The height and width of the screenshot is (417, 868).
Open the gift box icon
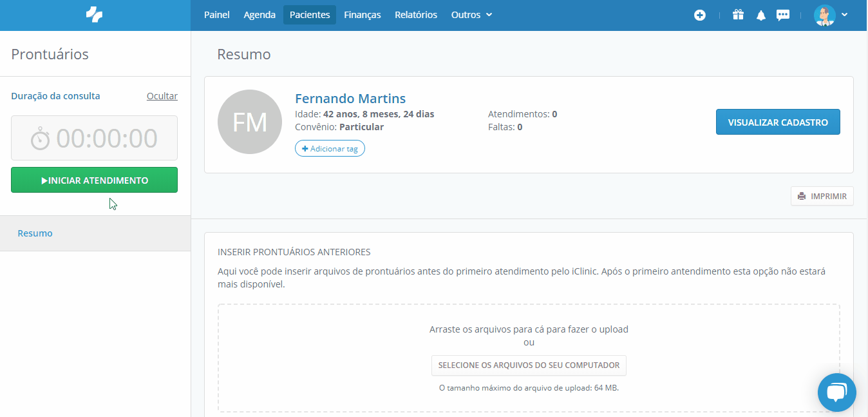pyautogui.click(x=738, y=15)
